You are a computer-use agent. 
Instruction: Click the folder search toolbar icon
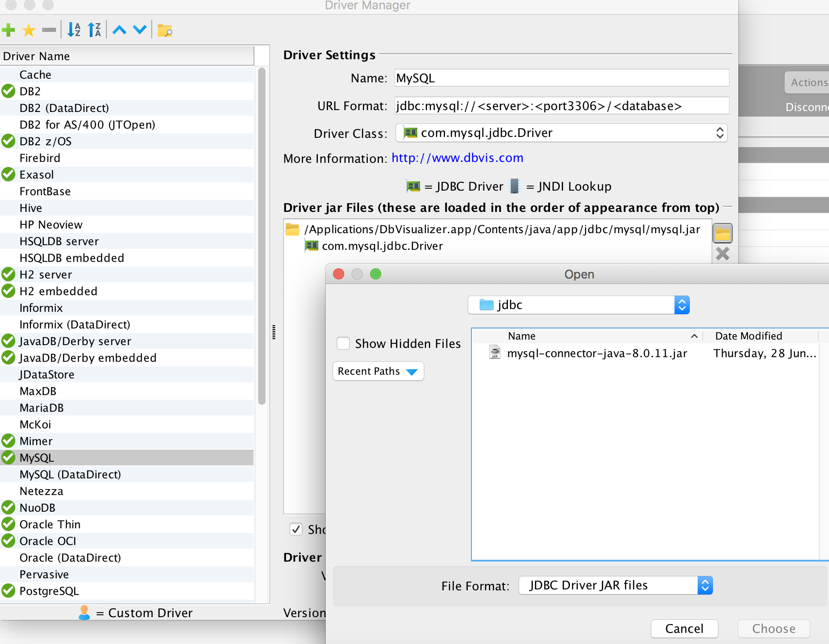coord(165,30)
